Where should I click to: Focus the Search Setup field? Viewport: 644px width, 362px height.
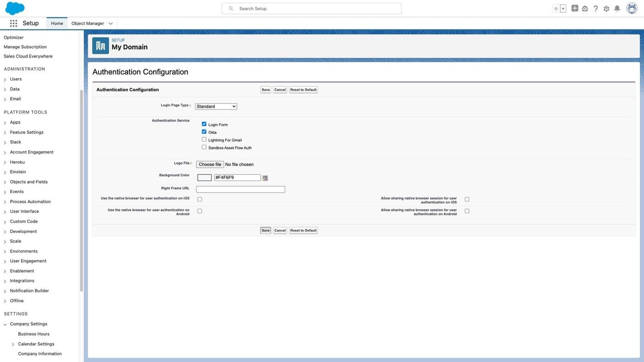[x=311, y=8]
